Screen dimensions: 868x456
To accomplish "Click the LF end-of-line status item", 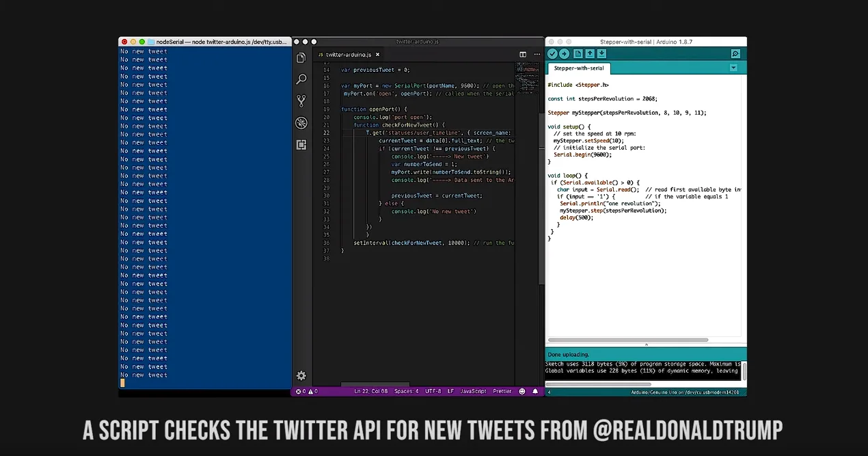I will [451, 392].
